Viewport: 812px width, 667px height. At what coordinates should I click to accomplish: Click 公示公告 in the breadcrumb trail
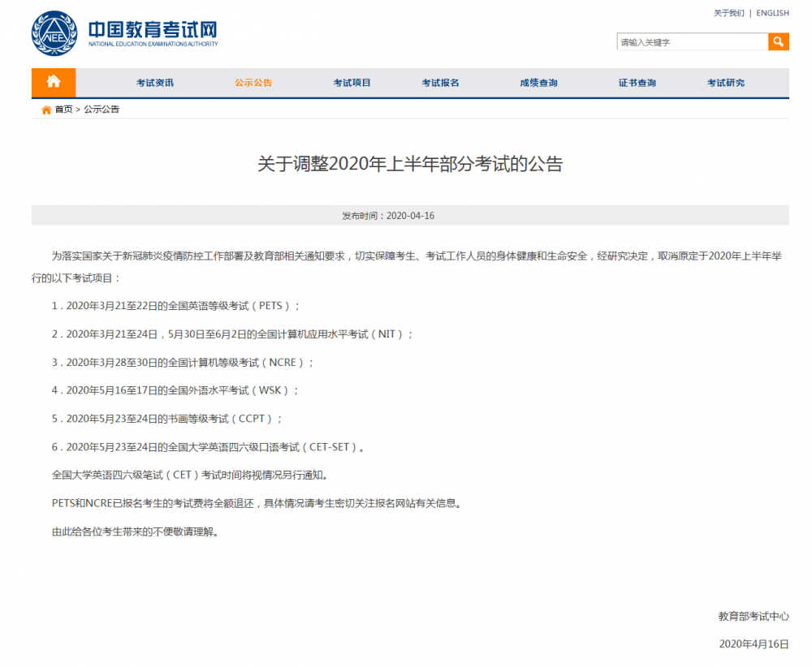(101, 110)
